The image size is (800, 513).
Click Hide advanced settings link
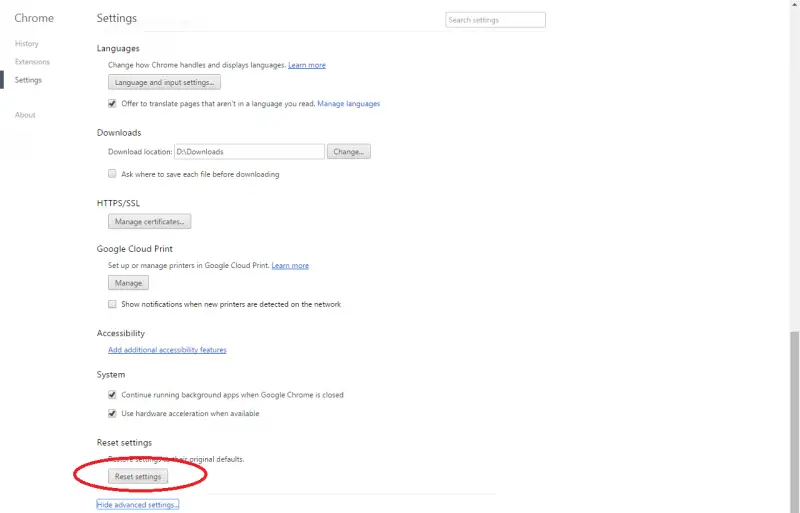pyautogui.click(x=138, y=505)
